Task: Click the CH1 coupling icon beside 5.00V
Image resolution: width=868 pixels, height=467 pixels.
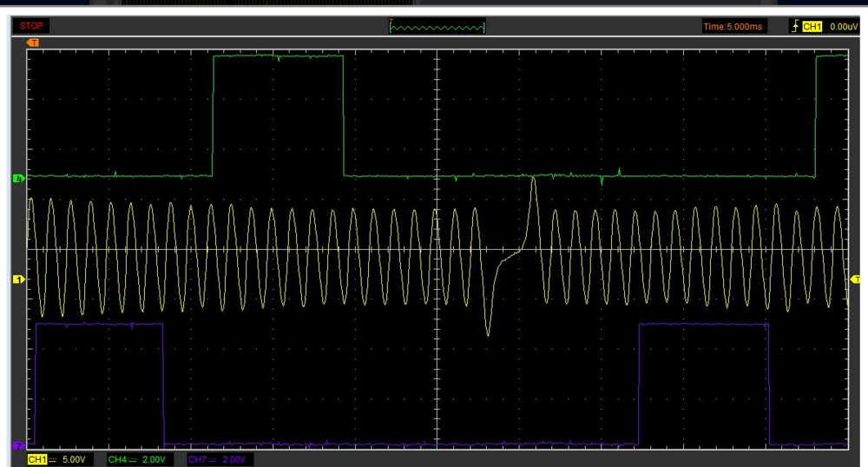Action: click(53, 458)
